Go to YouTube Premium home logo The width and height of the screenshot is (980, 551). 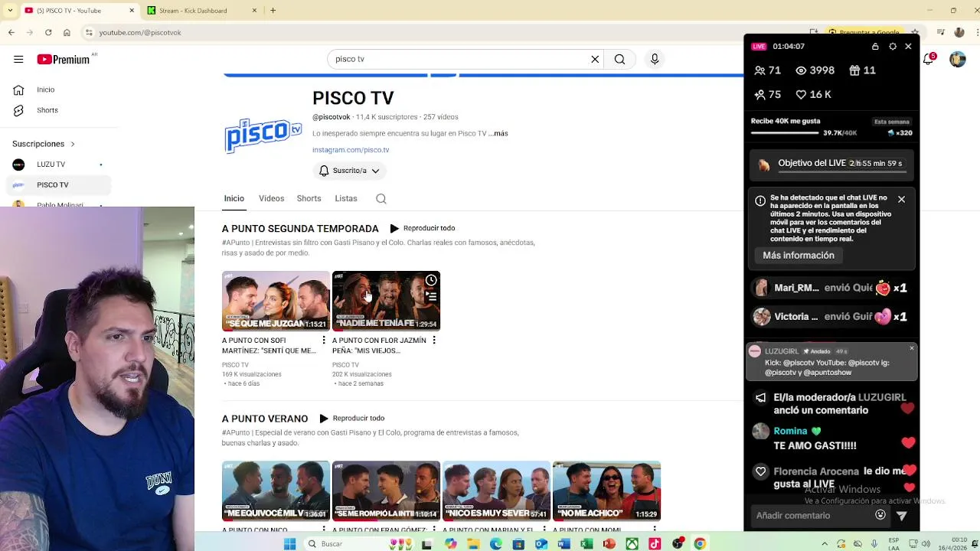(64, 59)
